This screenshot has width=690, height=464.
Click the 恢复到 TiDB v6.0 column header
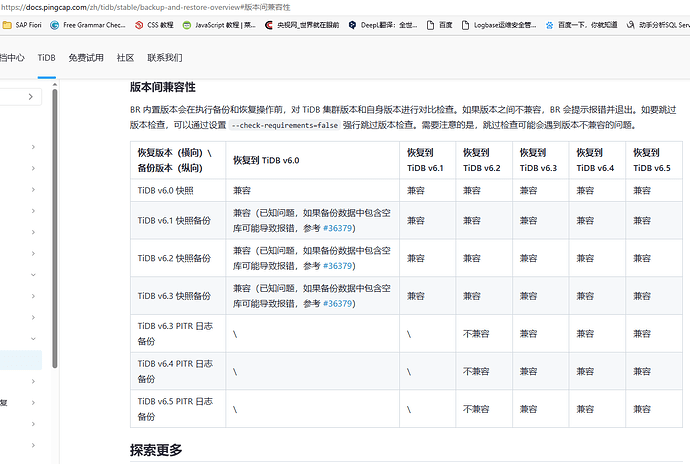tap(266, 160)
